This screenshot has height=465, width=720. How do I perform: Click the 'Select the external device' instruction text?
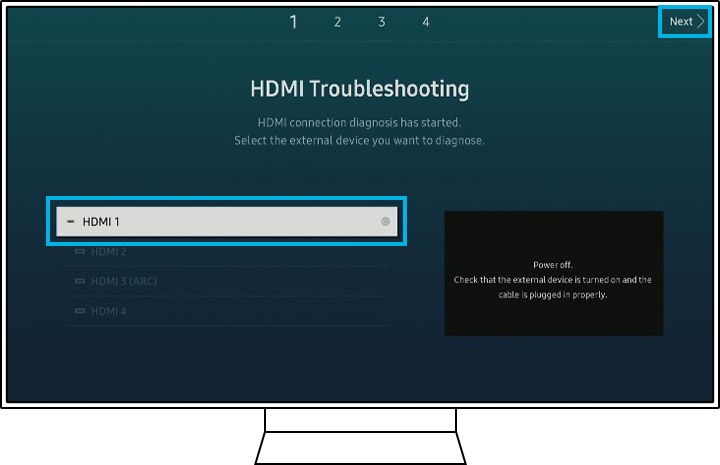[x=359, y=141]
